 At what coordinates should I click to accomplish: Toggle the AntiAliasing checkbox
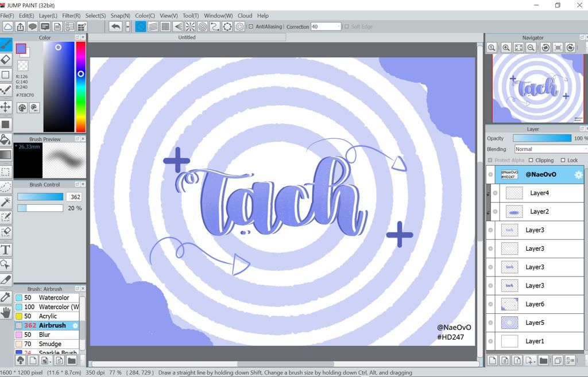(x=251, y=26)
